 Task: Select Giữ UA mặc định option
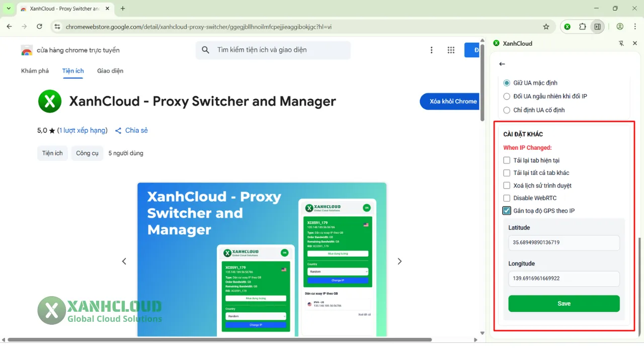[x=507, y=83]
